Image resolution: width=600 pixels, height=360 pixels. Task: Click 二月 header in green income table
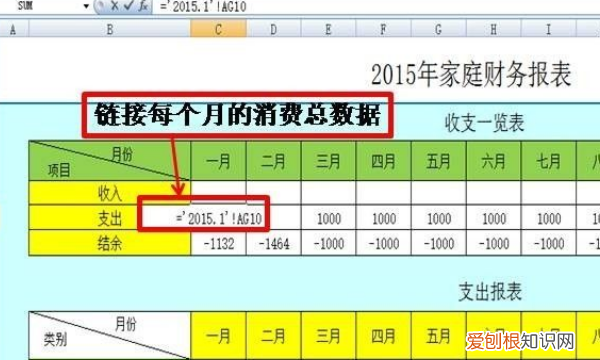(x=273, y=161)
